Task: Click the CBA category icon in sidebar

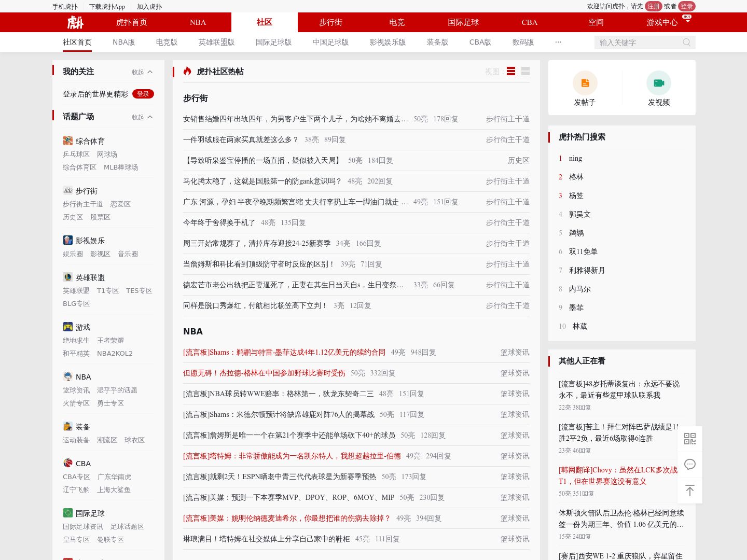Action: (68, 463)
